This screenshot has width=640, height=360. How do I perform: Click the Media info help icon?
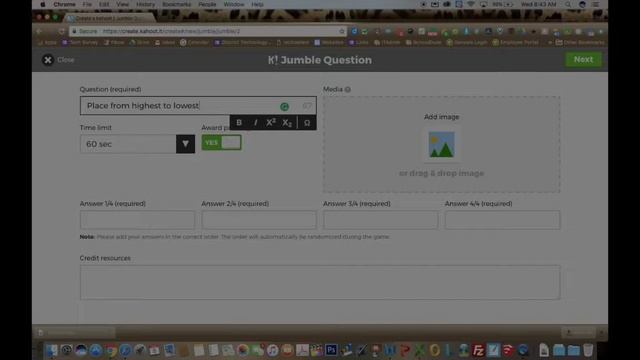pos(347,89)
